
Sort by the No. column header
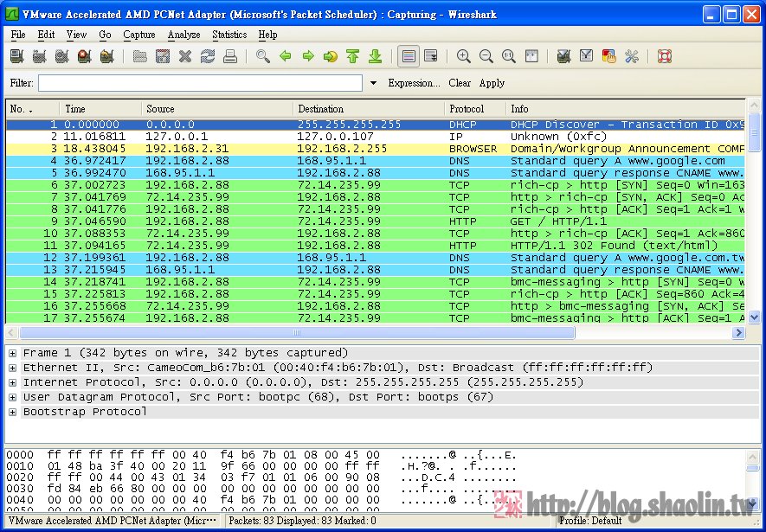(x=32, y=109)
